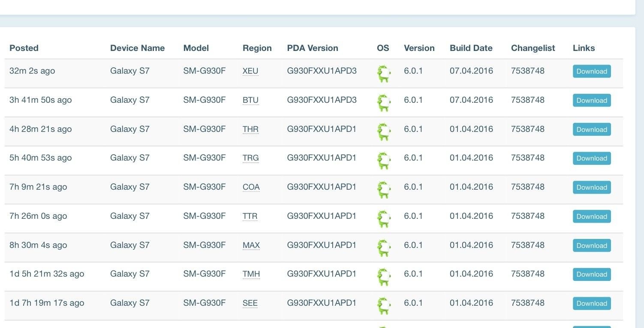The height and width of the screenshot is (328, 644).
Task: Click the Android marshmallow icon in XEU row
Action: click(x=384, y=74)
